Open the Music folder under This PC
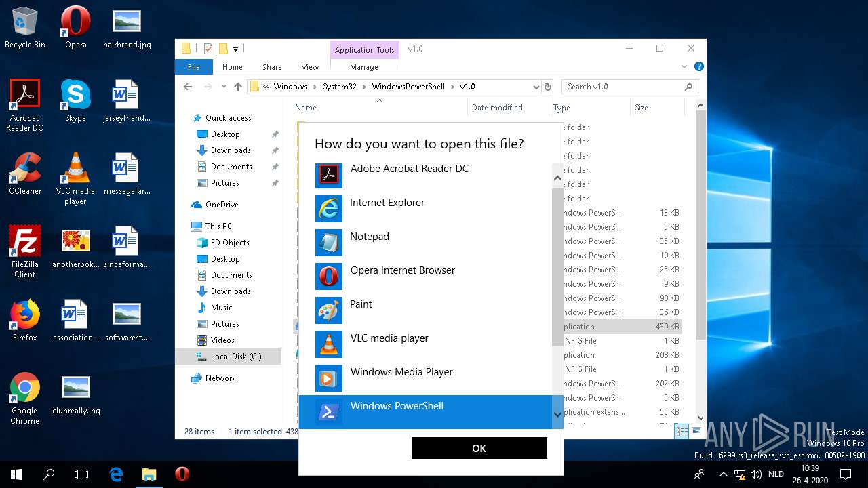This screenshot has height=488, width=868. (x=222, y=308)
